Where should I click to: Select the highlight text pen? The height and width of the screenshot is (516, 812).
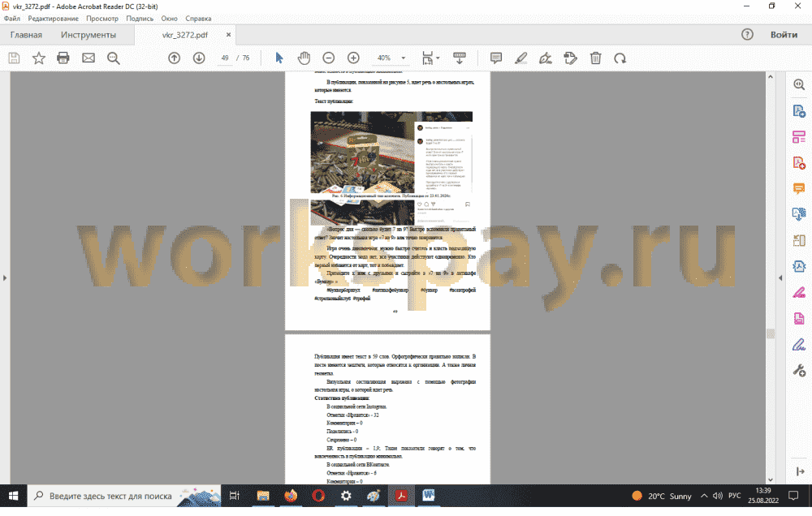pos(521,58)
